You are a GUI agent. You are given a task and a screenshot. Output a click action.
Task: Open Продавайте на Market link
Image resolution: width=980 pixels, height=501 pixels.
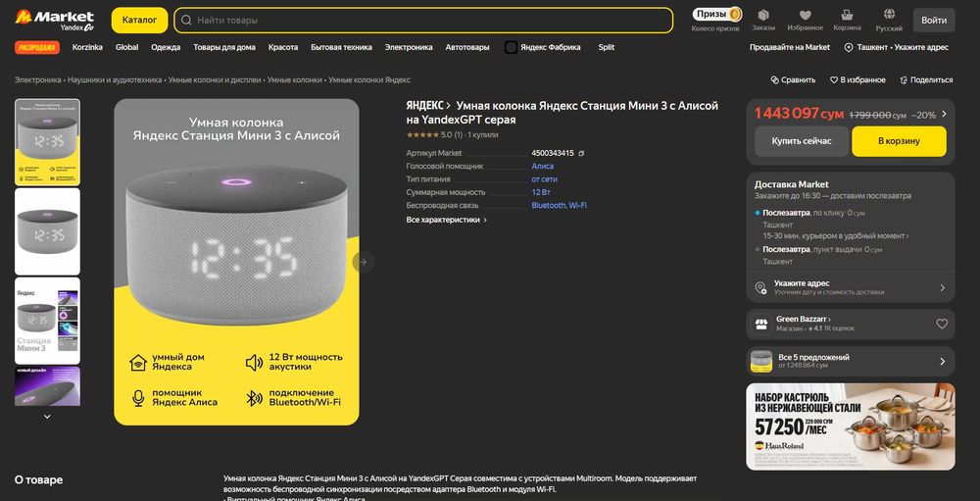(790, 47)
